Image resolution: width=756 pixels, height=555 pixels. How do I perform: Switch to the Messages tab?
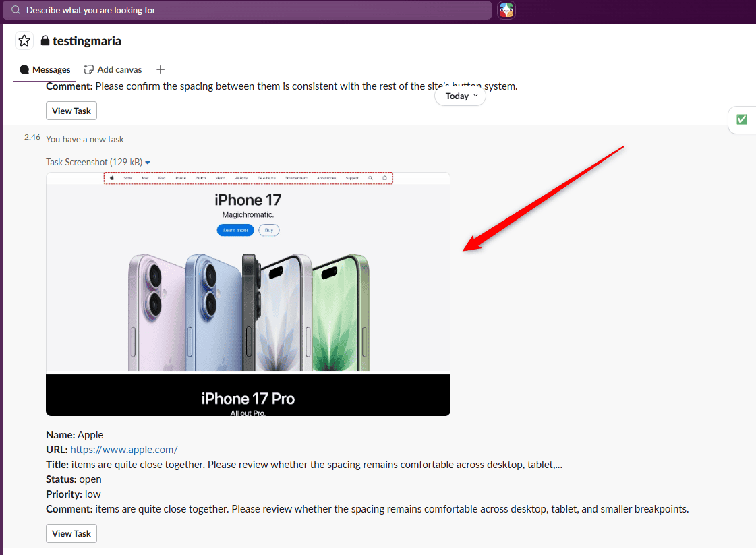(45, 70)
